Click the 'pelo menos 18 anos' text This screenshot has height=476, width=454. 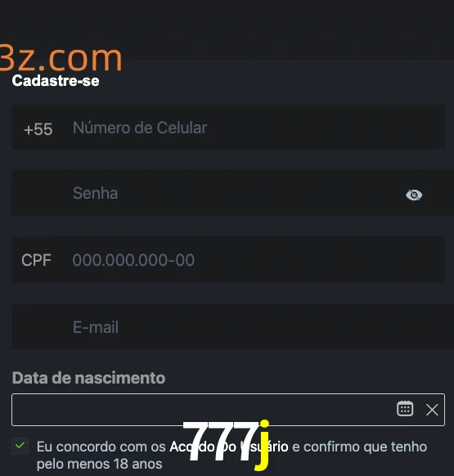tap(100, 464)
